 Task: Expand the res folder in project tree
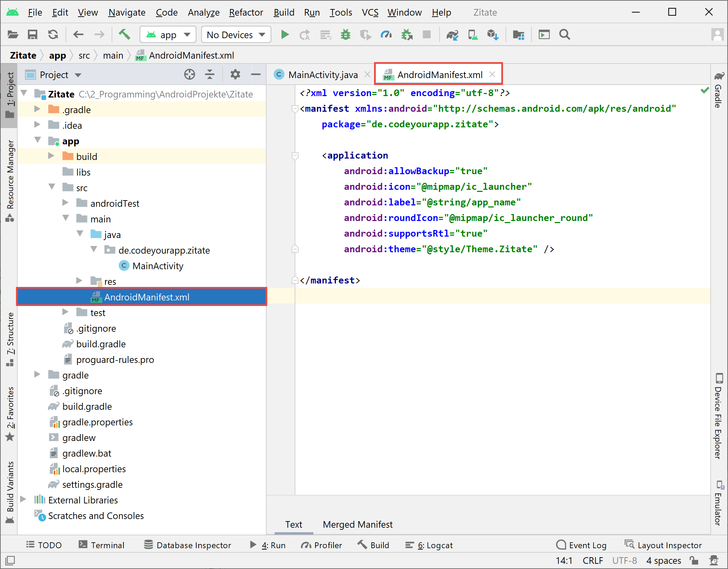coord(79,281)
